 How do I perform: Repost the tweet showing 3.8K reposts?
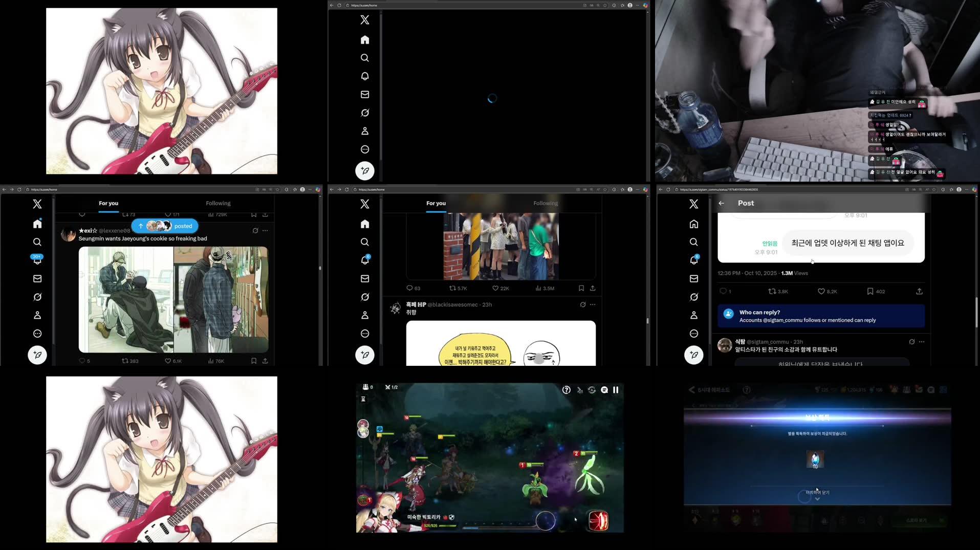pyautogui.click(x=772, y=291)
